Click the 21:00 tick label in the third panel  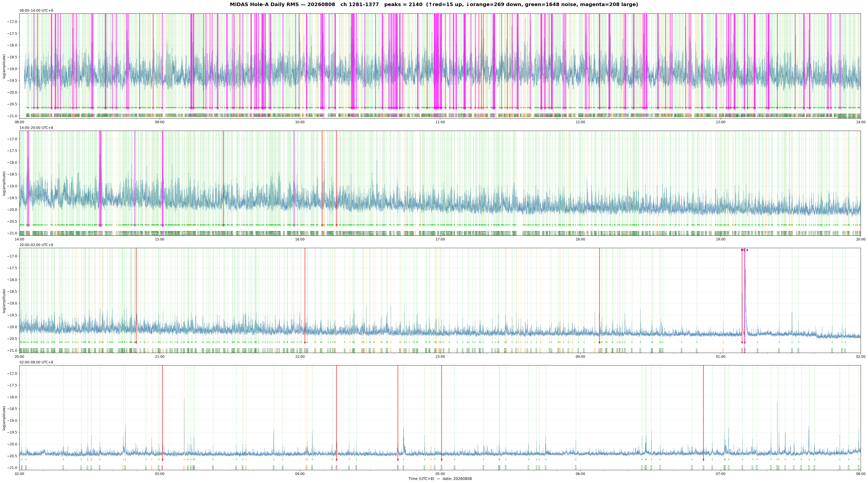pos(160,356)
